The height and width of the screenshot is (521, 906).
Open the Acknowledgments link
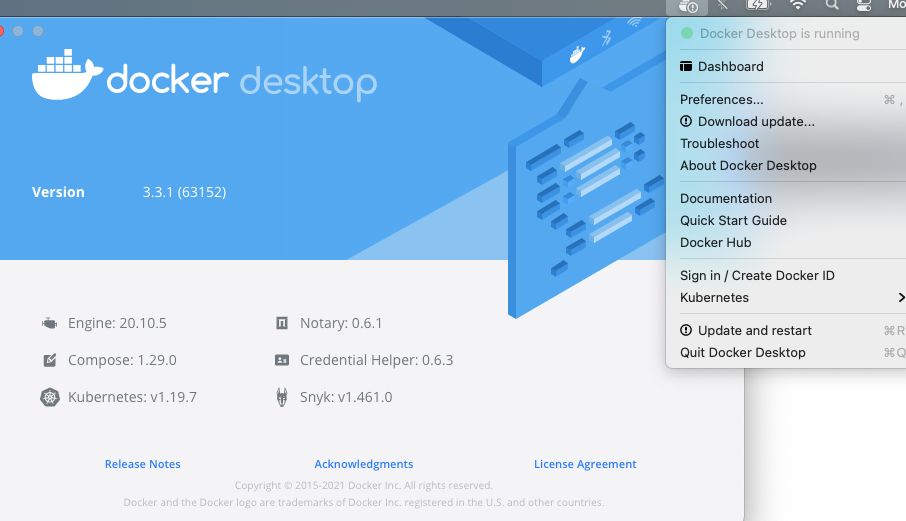[363, 464]
